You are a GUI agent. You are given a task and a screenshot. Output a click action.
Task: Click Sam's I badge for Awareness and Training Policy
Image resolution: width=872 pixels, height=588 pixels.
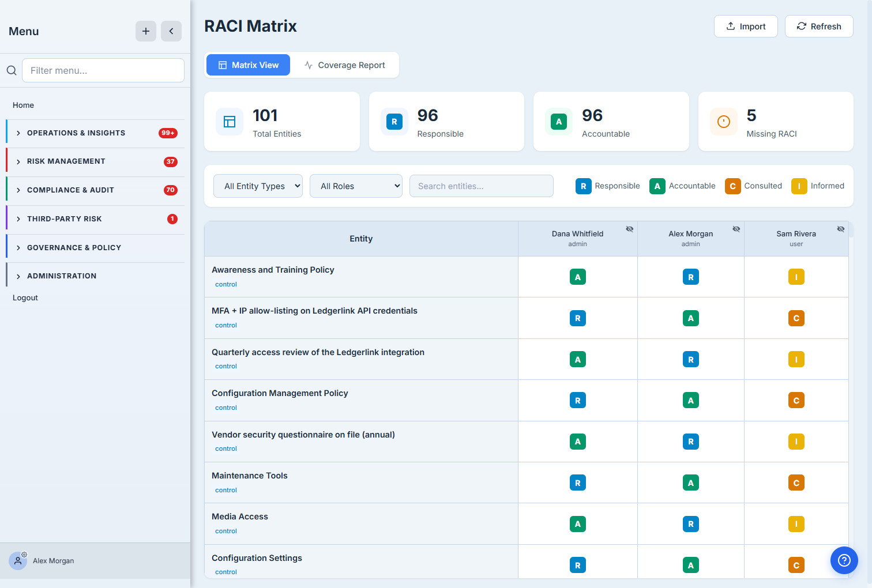pos(796,277)
